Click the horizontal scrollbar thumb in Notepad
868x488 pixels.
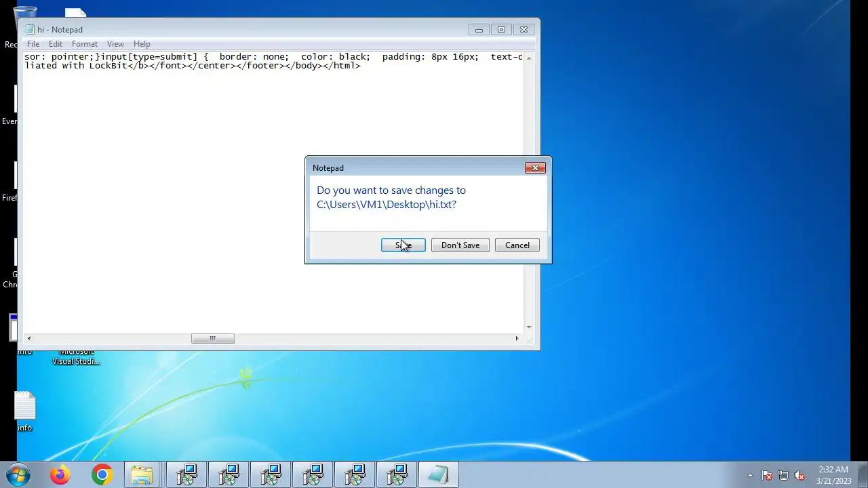coord(212,338)
